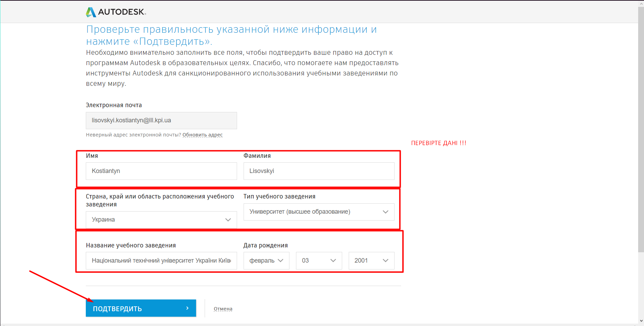Click the Название учебного заведения field

click(161, 261)
